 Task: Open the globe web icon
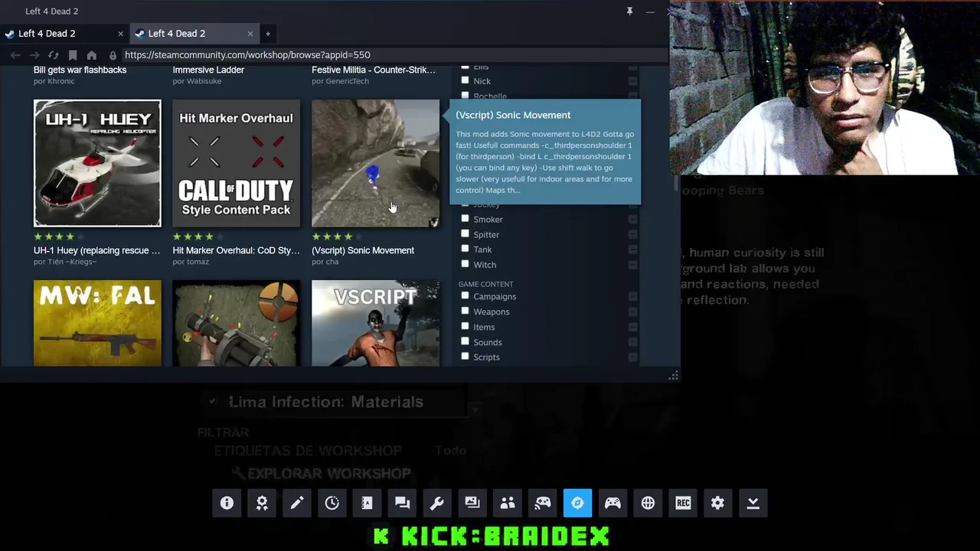(648, 503)
